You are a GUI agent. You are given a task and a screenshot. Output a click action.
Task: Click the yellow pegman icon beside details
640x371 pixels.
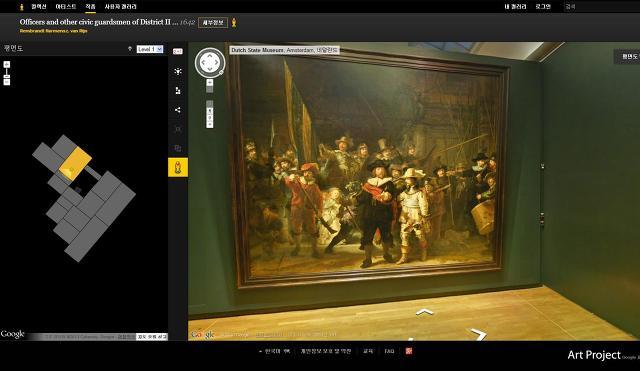234,22
